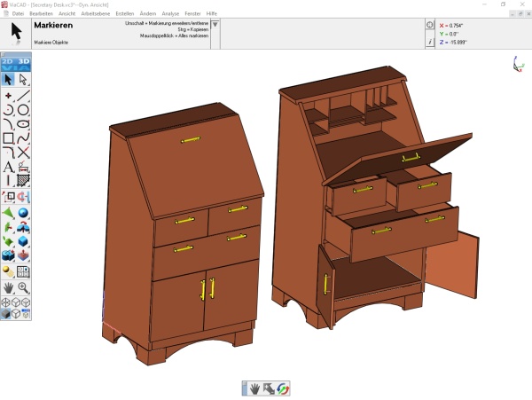
Task: Choose the Line drawing tool
Action: (x=23, y=96)
